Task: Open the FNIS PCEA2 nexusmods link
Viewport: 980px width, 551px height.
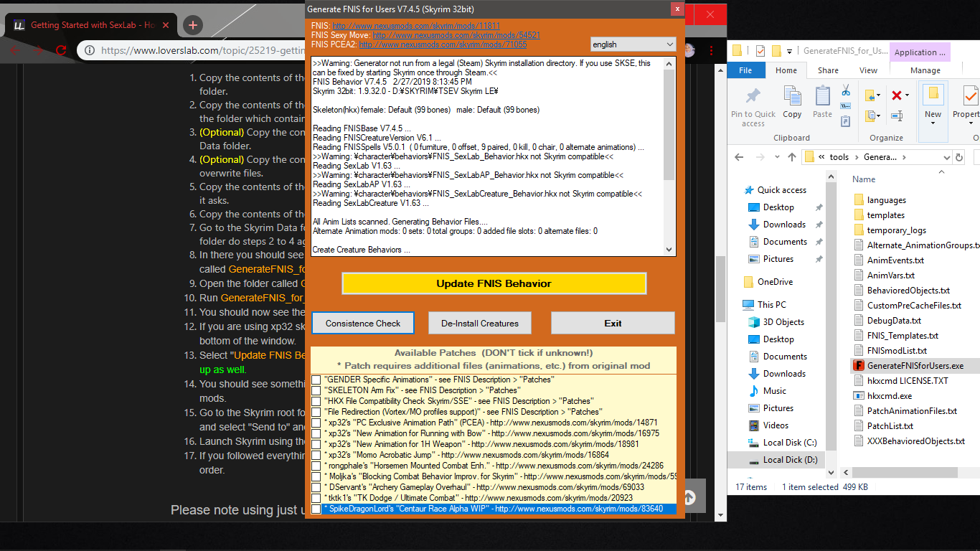Action: pyautogui.click(x=443, y=44)
